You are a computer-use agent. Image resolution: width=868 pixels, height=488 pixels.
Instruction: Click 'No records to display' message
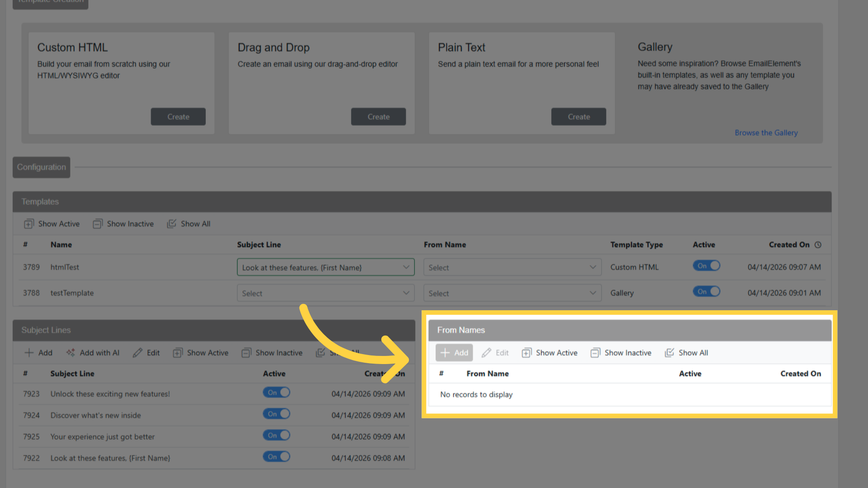click(476, 394)
